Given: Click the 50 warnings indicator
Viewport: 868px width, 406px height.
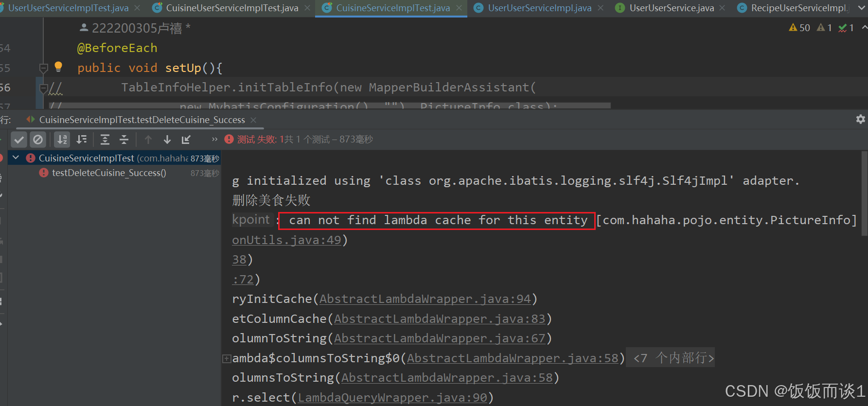Looking at the screenshot, I should pyautogui.click(x=799, y=28).
